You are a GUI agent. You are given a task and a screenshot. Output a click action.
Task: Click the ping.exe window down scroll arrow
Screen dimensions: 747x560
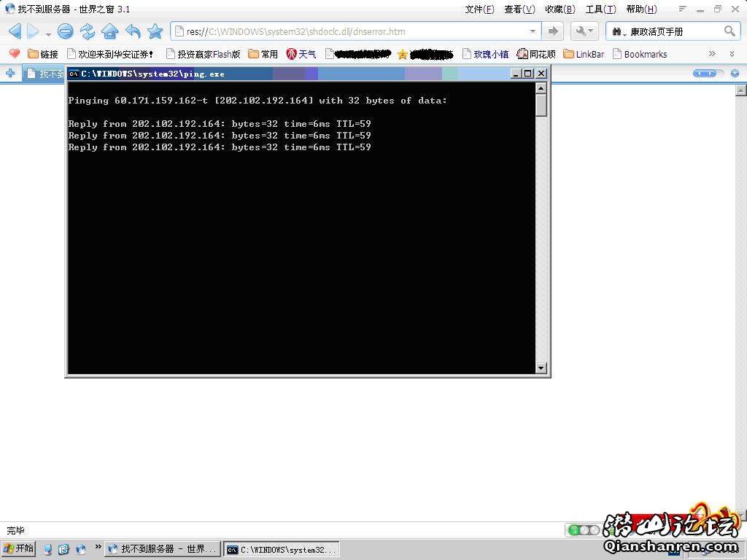click(541, 367)
